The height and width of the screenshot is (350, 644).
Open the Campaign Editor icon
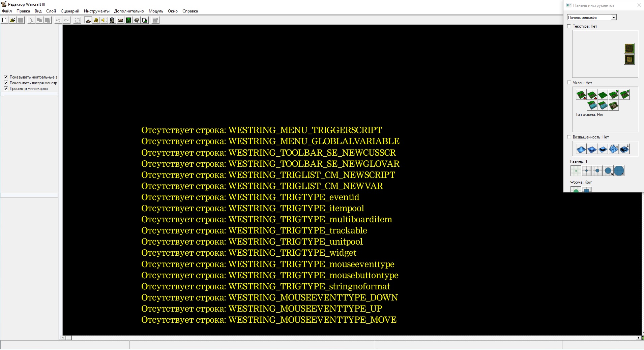[x=120, y=20]
